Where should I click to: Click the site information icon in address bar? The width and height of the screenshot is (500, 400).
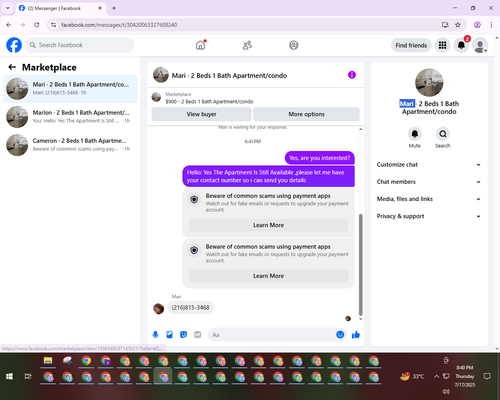pos(53,25)
